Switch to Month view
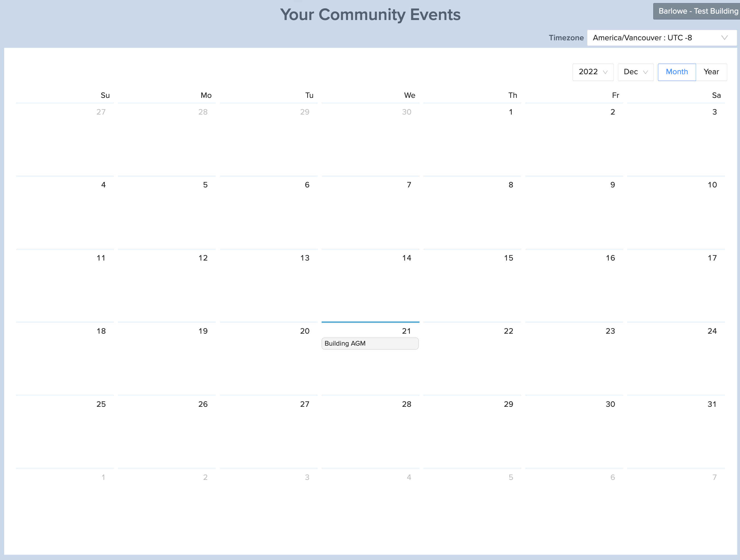The image size is (740, 560). pos(677,72)
